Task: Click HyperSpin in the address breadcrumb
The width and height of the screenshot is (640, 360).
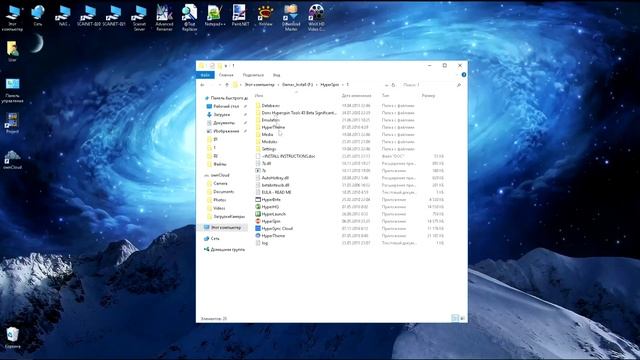Action: [x=330, y=85]
